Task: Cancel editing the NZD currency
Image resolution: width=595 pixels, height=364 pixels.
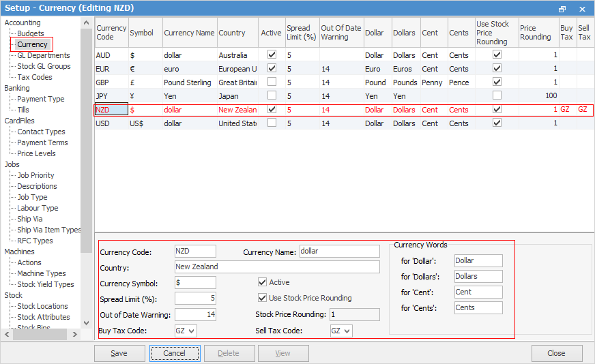Action: tap(174, 353)
